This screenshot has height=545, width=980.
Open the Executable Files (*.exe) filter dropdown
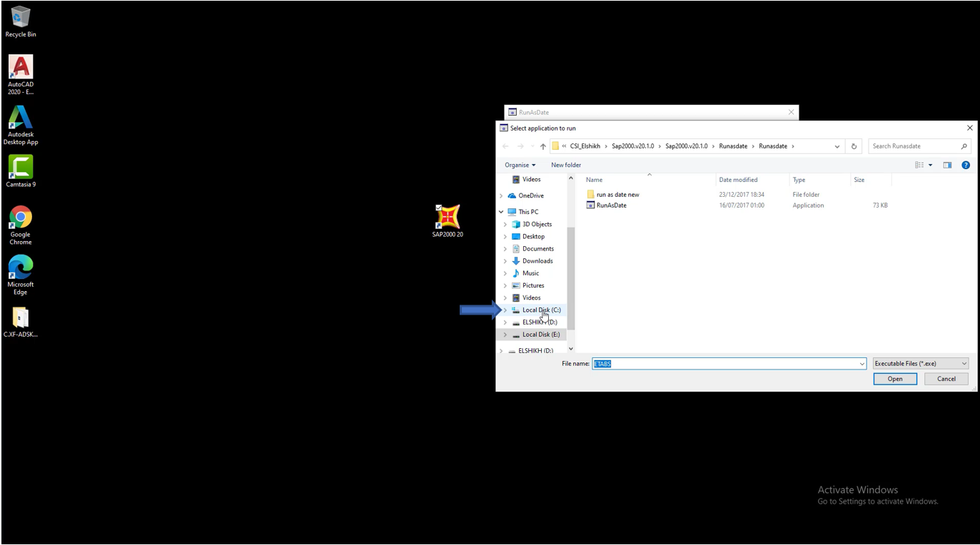pos(921,364)
